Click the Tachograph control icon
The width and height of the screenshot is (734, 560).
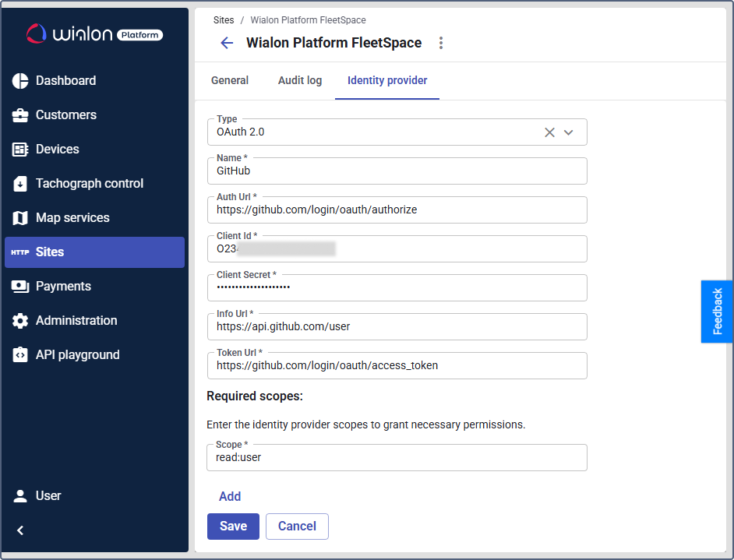[x=20, y=184]
